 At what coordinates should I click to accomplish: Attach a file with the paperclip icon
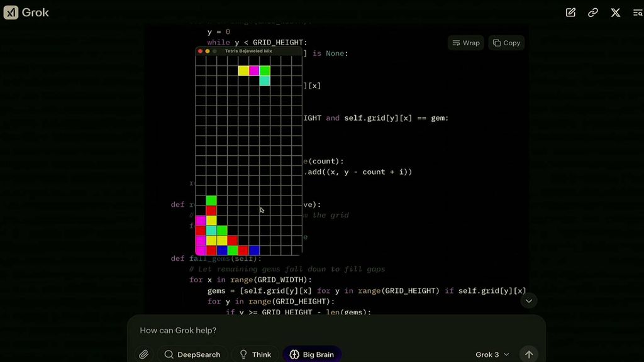tap(143, 354)
